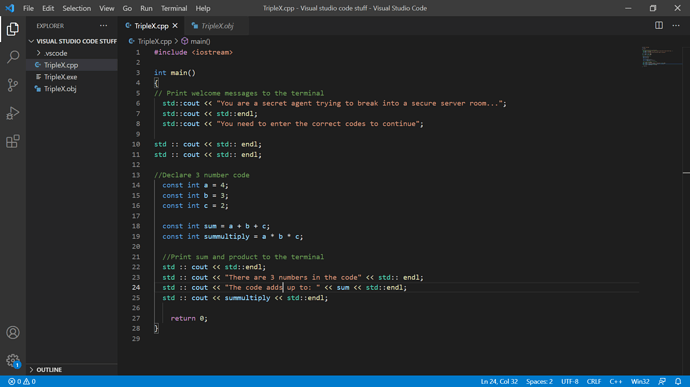Click the VS Code logo icon
The height and width of the screenshot is (387, 690).
click(x=10, y=8)
